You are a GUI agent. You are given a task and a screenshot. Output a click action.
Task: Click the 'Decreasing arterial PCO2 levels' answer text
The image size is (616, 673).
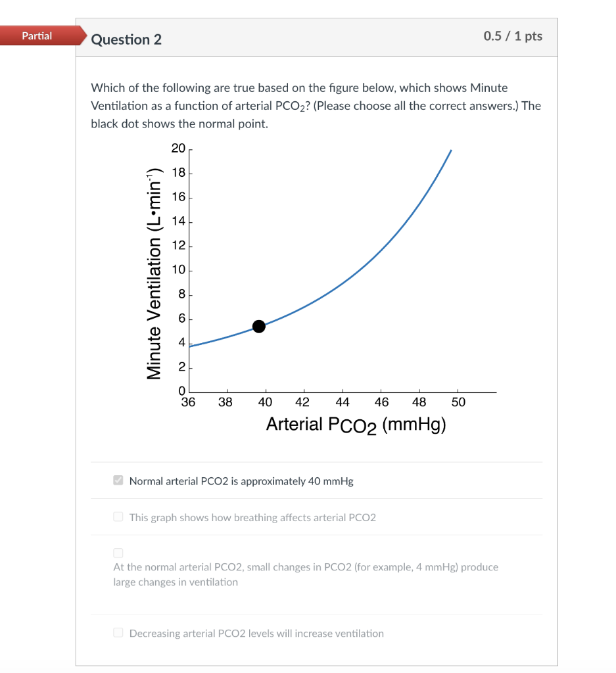[256, 633]
